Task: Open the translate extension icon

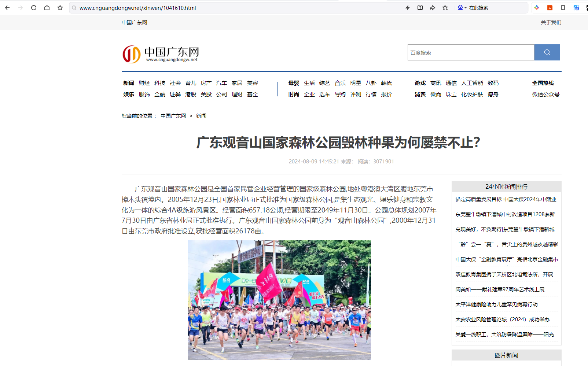Action: pyautogui.click(x=576, y=8)
